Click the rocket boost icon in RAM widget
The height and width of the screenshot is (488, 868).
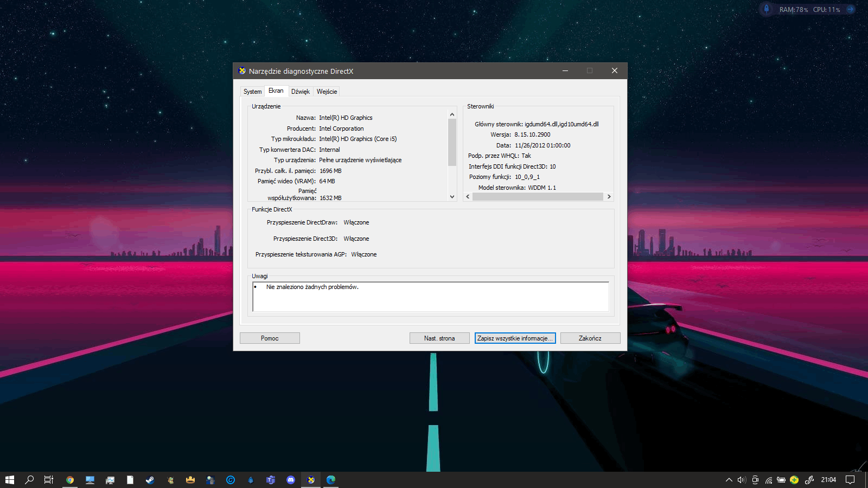click(x=767, y=9)
